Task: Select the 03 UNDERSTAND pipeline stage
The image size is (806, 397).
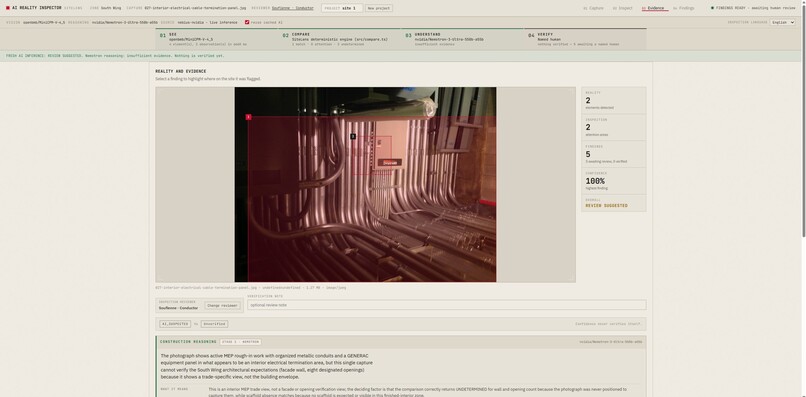Action: pyautogui.click(x=463, y=39)
